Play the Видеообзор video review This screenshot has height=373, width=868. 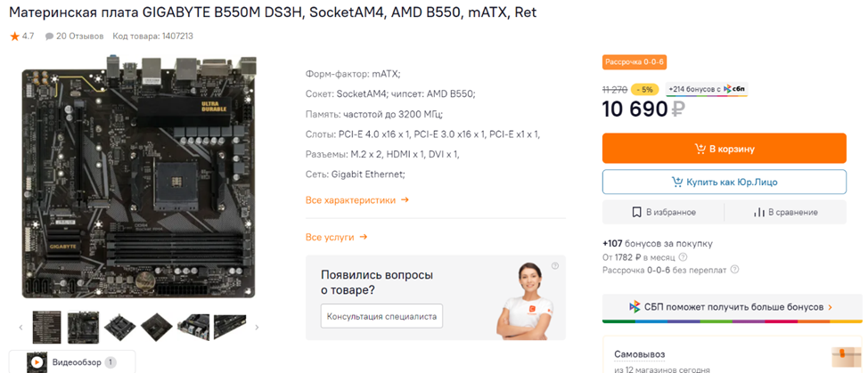(x=37, y=362)
